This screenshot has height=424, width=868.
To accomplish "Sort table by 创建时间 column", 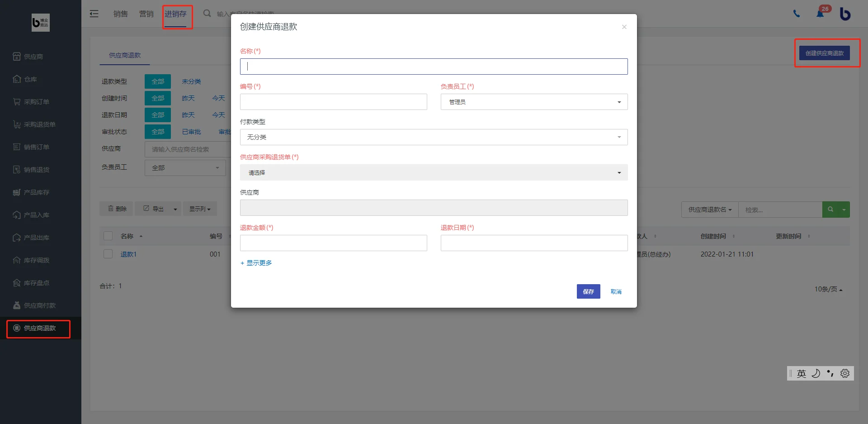I will [x=717, y=236].
